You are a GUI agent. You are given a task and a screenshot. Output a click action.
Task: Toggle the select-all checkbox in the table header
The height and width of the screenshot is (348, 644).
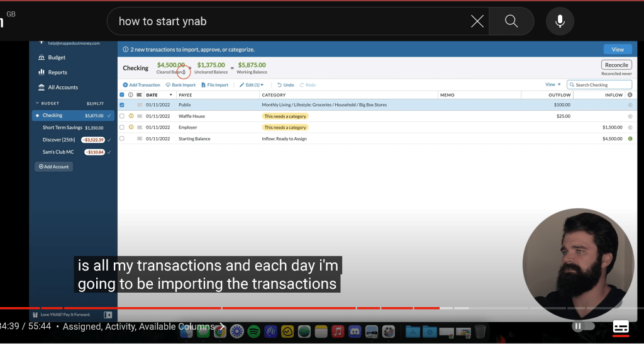point(121,95)
